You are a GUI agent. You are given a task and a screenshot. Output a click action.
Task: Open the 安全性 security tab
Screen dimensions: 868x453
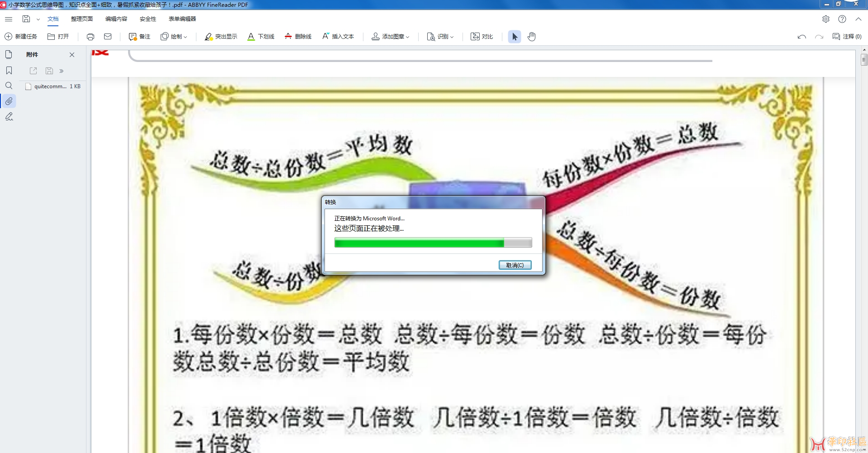(148, 19)
